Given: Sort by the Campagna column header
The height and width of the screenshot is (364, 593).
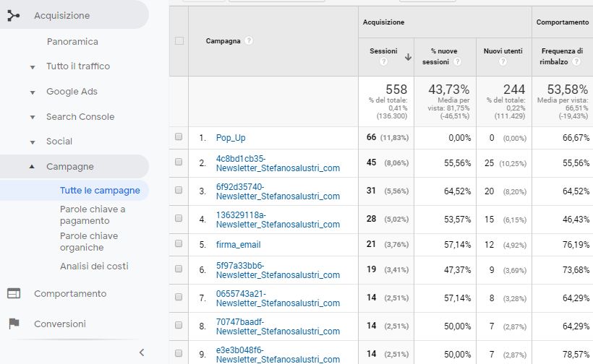Looking at the screenshot, I should click(223, 40).
